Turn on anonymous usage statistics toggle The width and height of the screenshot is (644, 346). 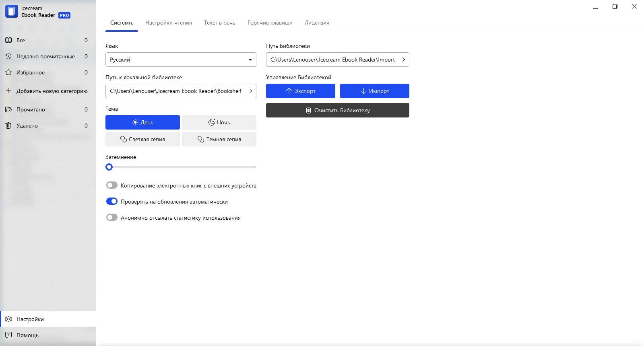(x=111, y=218)
